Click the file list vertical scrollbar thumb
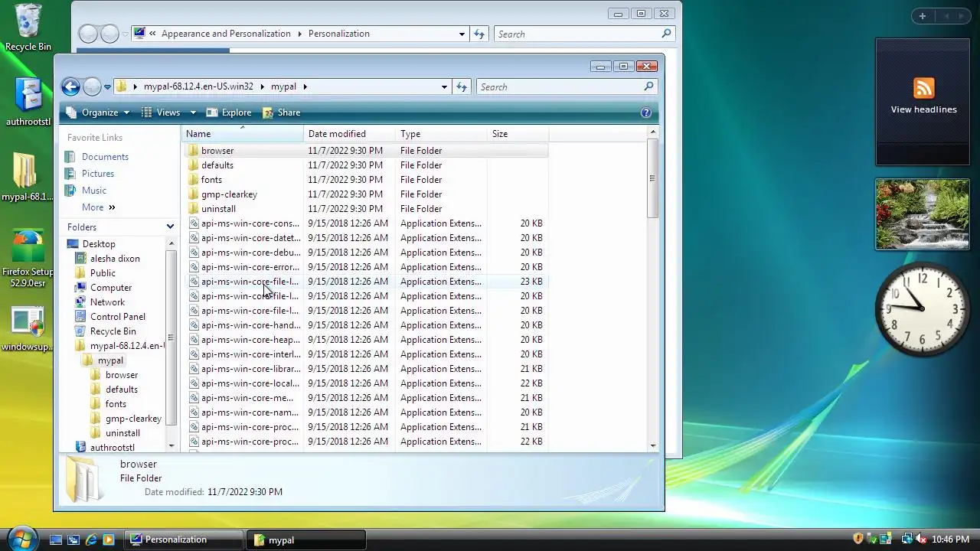 (652, 178)
